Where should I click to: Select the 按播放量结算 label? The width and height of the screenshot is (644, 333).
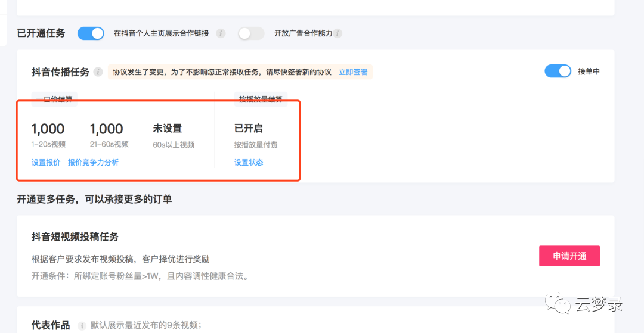[x=261, y=99]
